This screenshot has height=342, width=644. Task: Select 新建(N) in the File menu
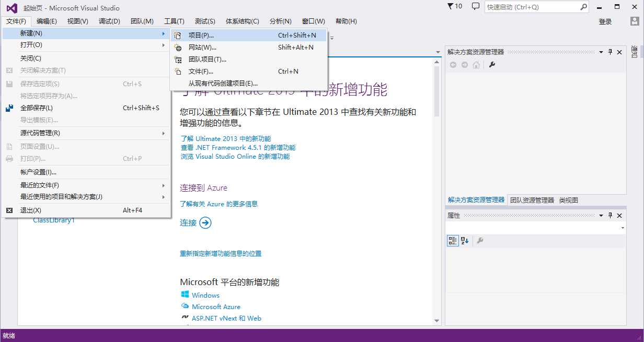click(86, 33)
